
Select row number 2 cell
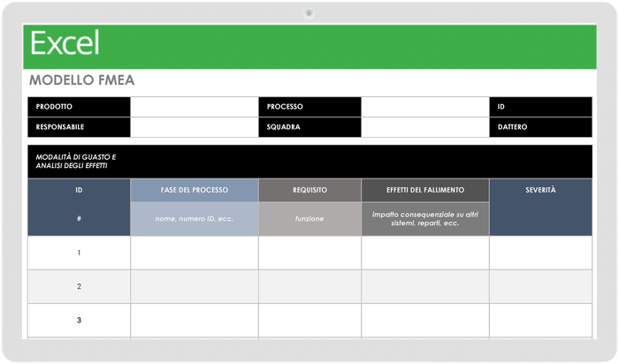(79, 287)
